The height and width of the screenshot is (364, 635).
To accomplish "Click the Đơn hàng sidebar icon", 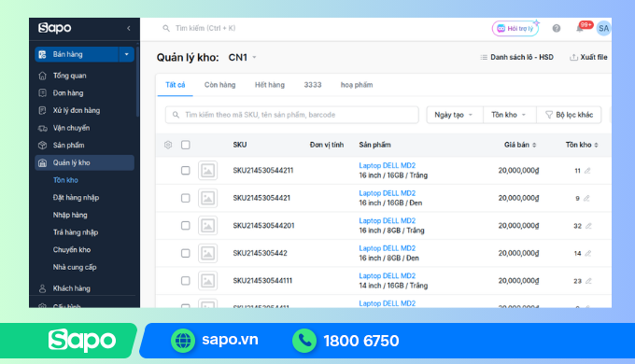I will tap(42, 93).
